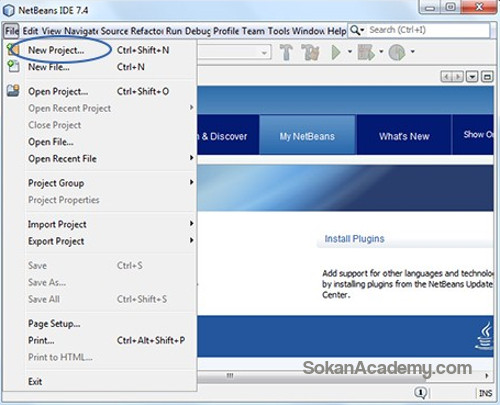Expand the Project Group submenu
The width and height of the screenshot is (500, 405).
coord(192,182)
